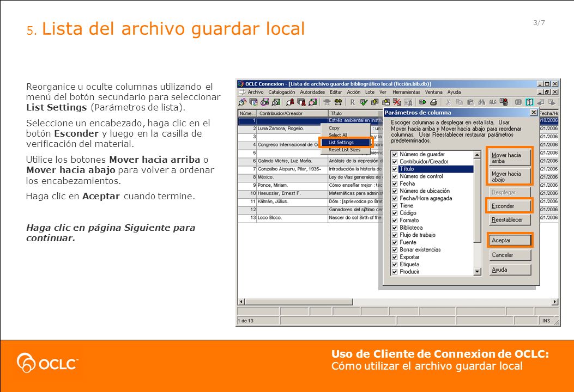574x392 pixels.
Task: Click the clipboard Paste toolbar icon
Action: (x=470, y=102)
